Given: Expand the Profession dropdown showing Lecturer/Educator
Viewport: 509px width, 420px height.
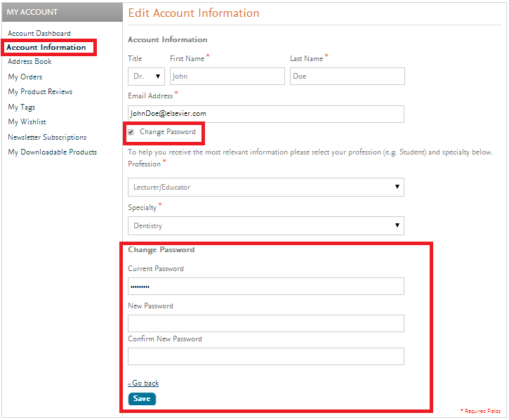Looking at the screenshot, I should (x=265, y=187).
